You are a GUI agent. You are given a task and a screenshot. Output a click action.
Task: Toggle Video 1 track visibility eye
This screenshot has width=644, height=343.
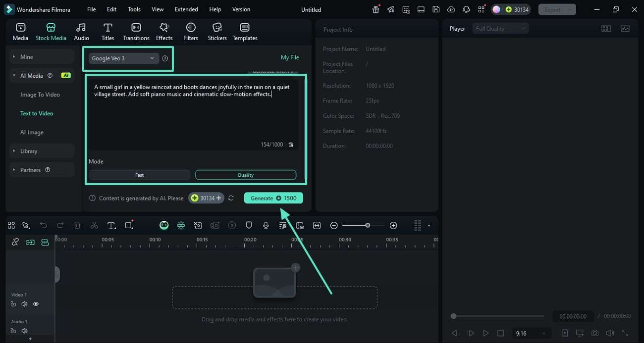tap(36, 304)
